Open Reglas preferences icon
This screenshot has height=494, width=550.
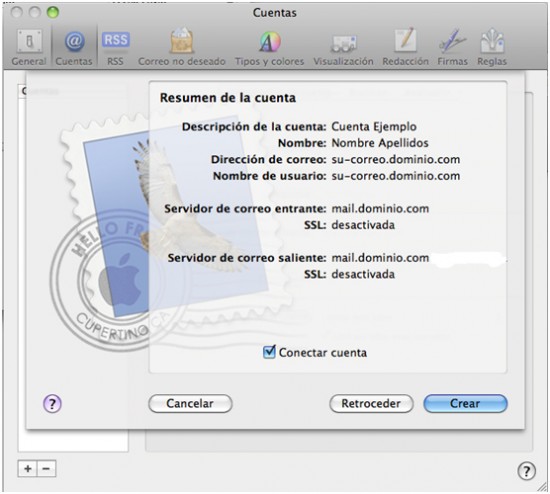point(492,47)
